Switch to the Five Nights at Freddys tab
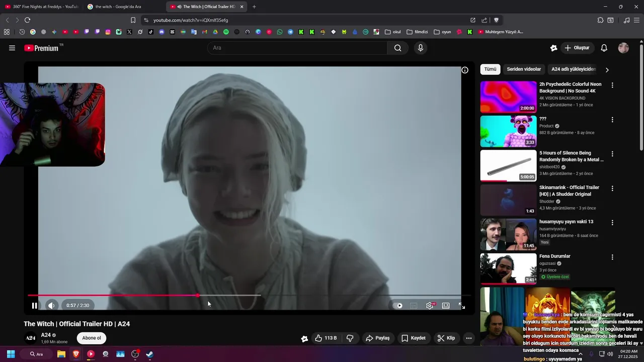The height and width of the screenshot is (362, 644). [x=41, y=7]
